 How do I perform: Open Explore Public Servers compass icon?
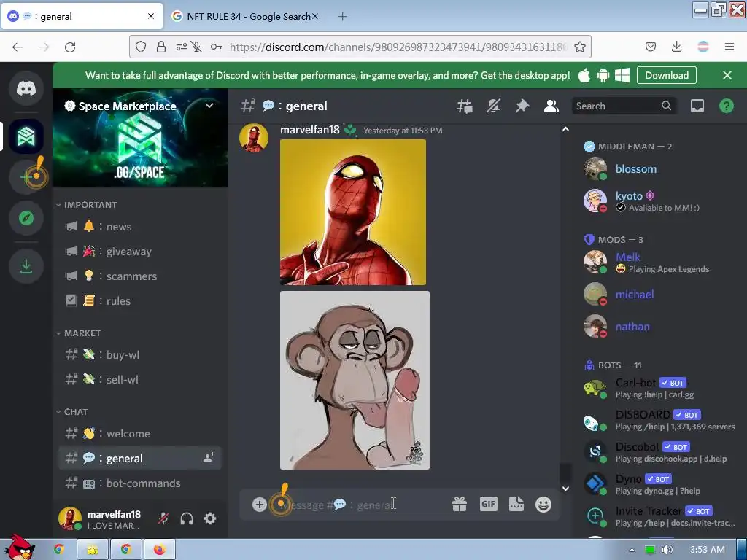pos(26,218)
